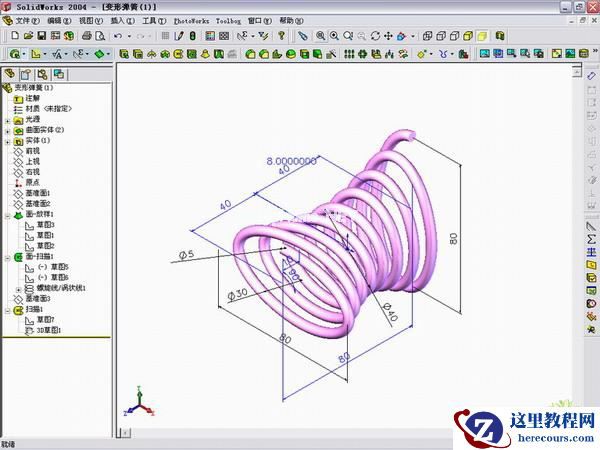Image resolution: width=600 pixels, height=450 pixels.
Task: Switch to Hidden Lines Removed display icon
Action: coord(455,36)
